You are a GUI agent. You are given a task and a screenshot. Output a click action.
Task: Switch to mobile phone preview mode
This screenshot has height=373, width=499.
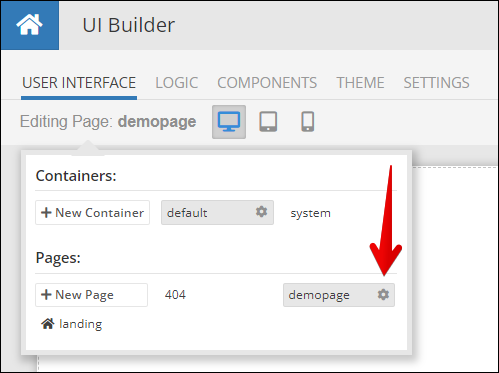308,122
